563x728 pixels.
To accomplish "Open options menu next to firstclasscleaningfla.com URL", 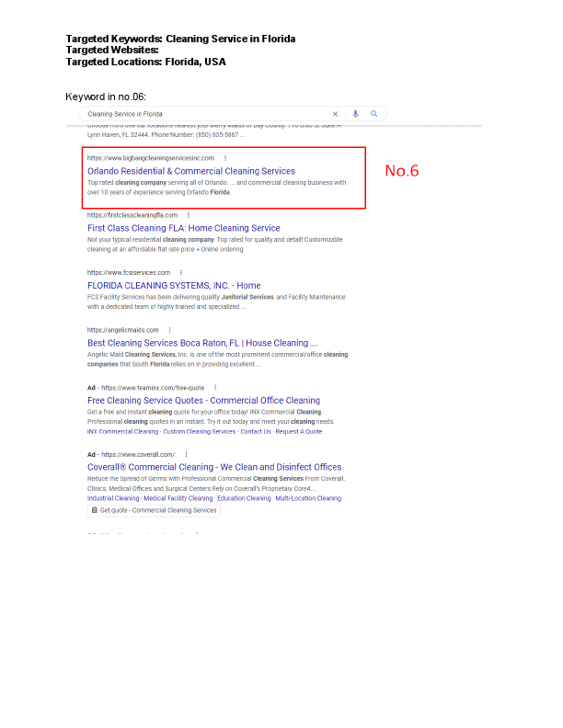I will [189, 215].
